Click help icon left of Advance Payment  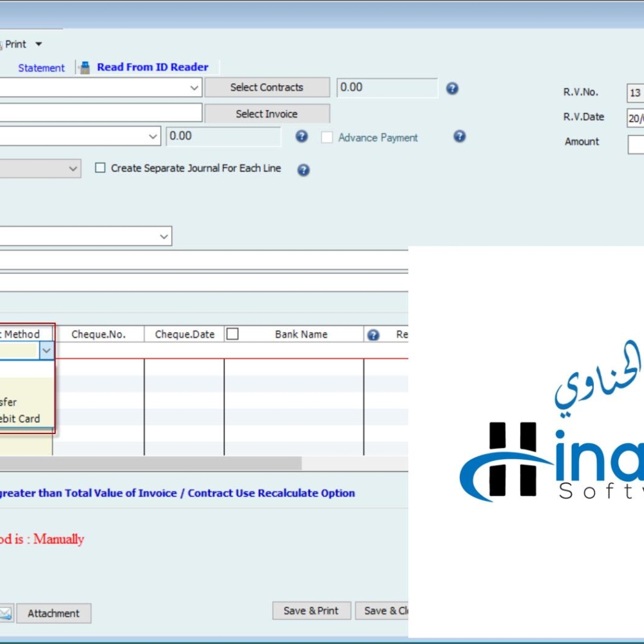click(x=301, y=137)
